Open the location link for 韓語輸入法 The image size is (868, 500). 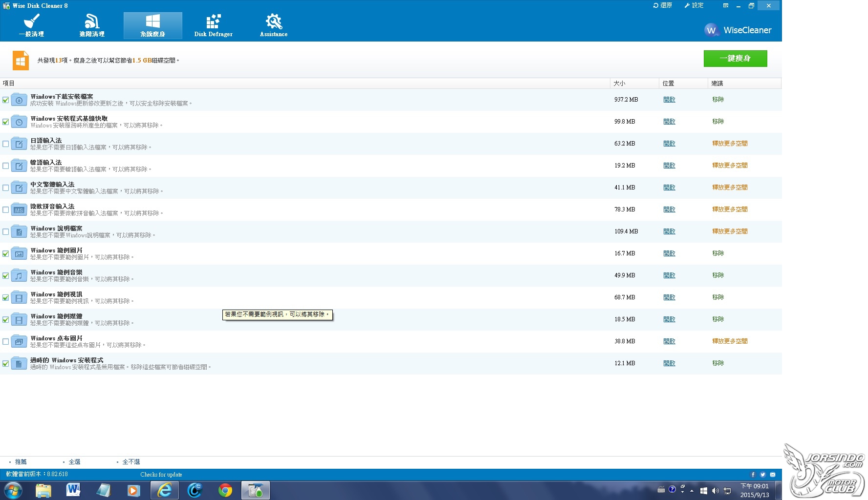click(669, 166)
